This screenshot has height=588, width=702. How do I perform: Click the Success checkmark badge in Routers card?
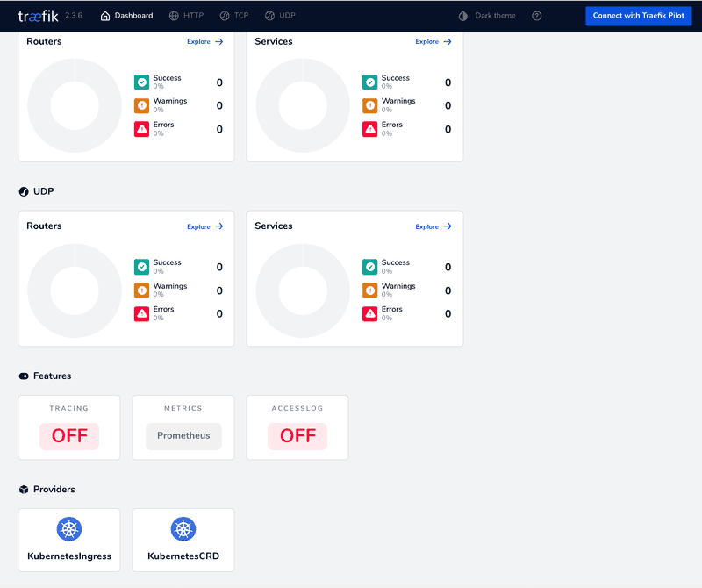click(x=142, y=82)
